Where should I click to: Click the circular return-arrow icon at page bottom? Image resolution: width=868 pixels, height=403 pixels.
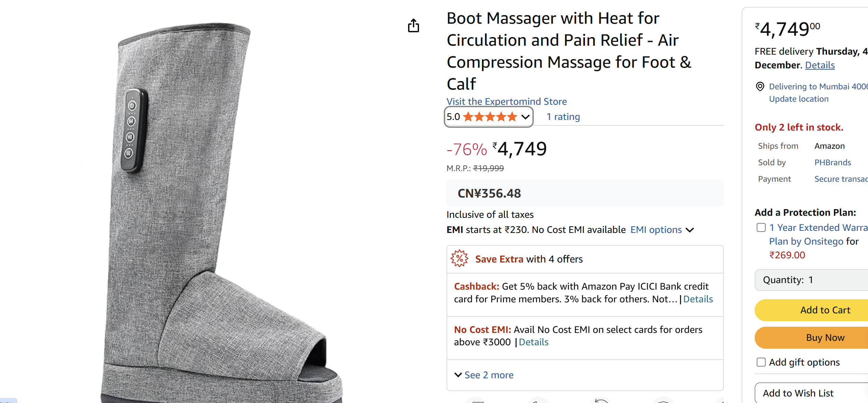pos(601,400)
